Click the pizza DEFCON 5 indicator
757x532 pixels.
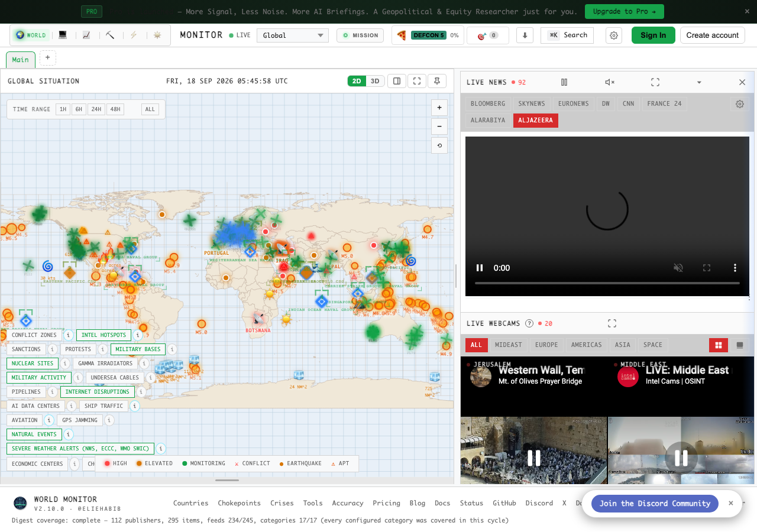pos(428,35)
